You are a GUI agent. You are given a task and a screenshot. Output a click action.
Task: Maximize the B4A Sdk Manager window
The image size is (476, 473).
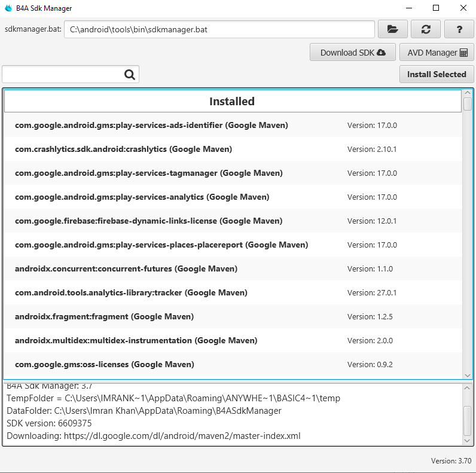pyautogui.click(x=435, y=8)
